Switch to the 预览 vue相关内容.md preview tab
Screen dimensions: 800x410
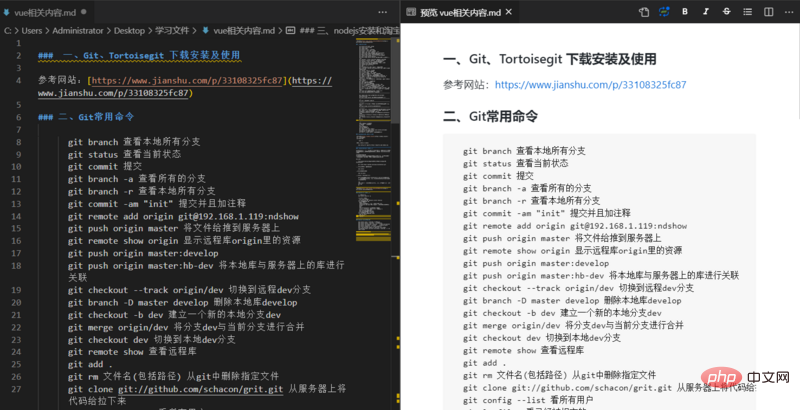pos(459,12)
